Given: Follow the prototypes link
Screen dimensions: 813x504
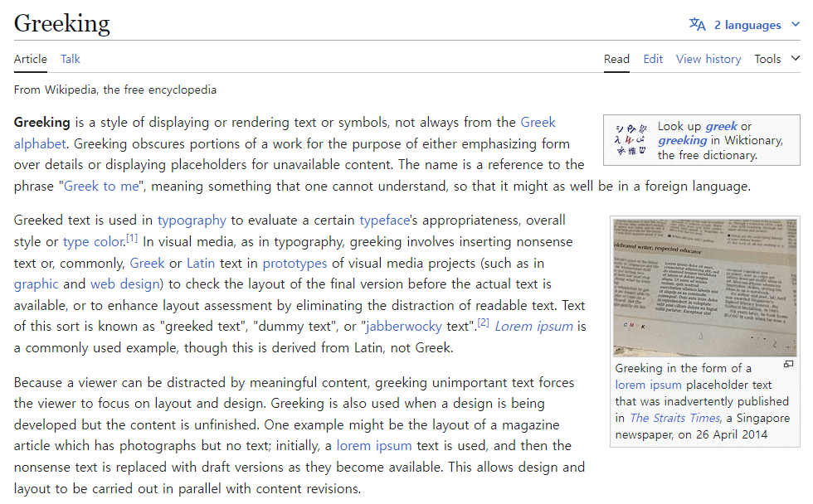Looking at the screenshot, I should 295,264.
